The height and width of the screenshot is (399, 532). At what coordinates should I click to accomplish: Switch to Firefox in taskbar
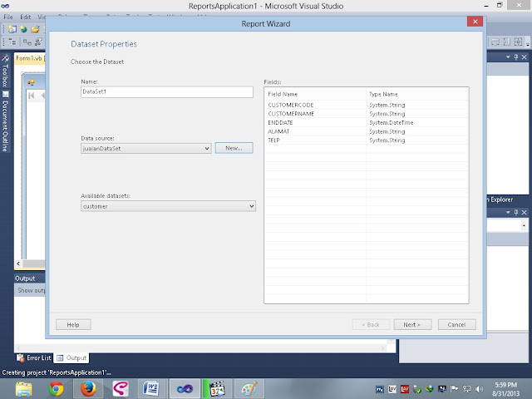(x=88, y=388)
